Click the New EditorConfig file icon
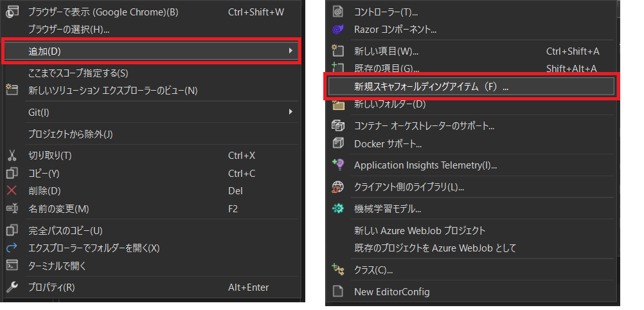Image resolution: width=644 pixels, height=310 pixels. pos(337,291)
